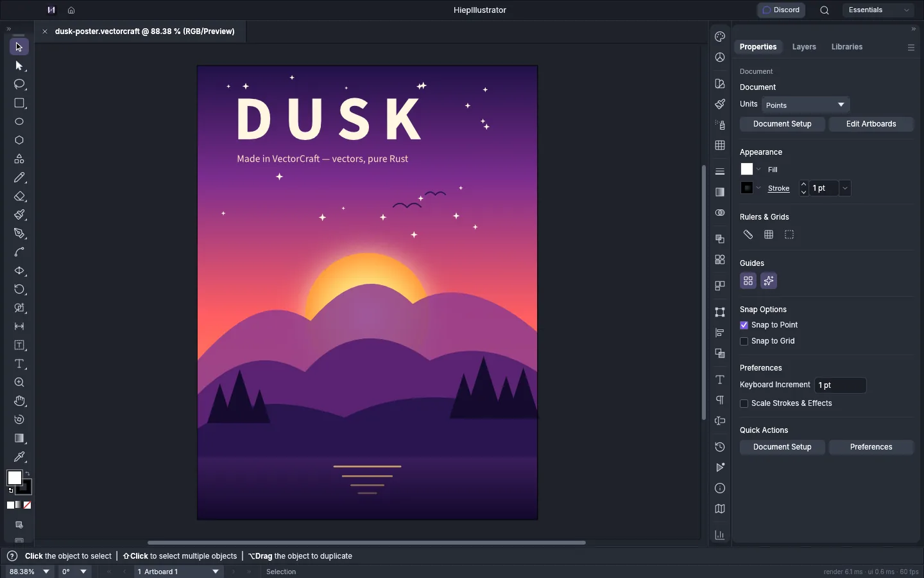Select the Eraser tool
924x578 pixels.
[x=19, y=197]
